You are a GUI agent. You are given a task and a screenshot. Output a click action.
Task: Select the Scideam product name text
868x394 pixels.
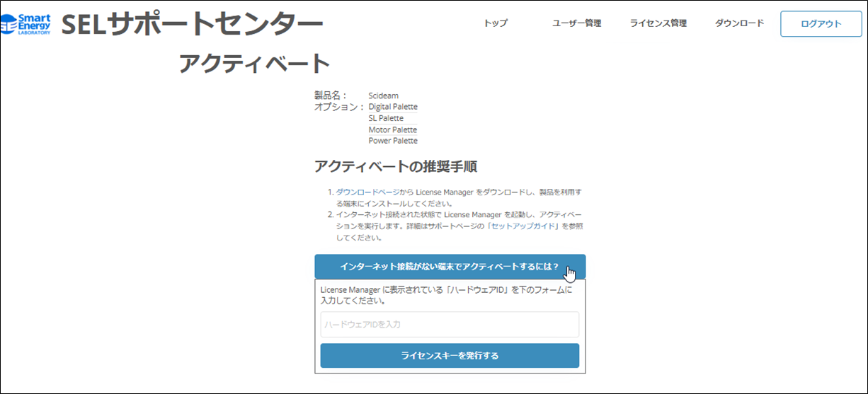384,95
